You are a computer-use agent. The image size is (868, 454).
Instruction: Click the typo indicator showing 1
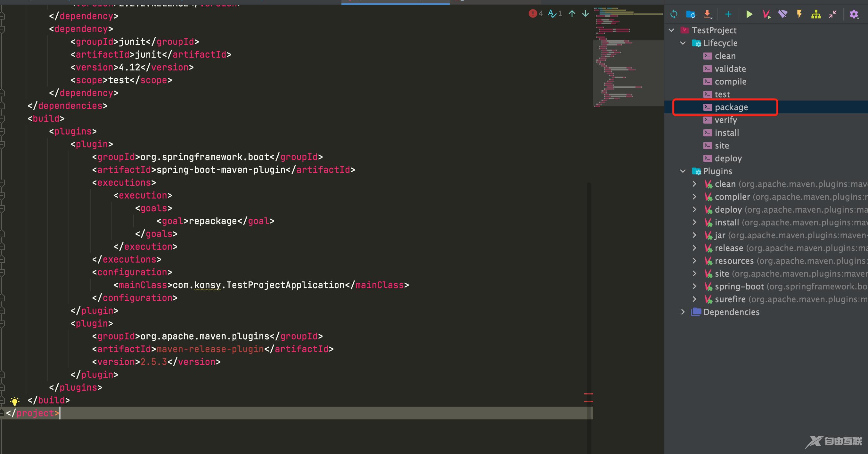(x=555, y=13)
